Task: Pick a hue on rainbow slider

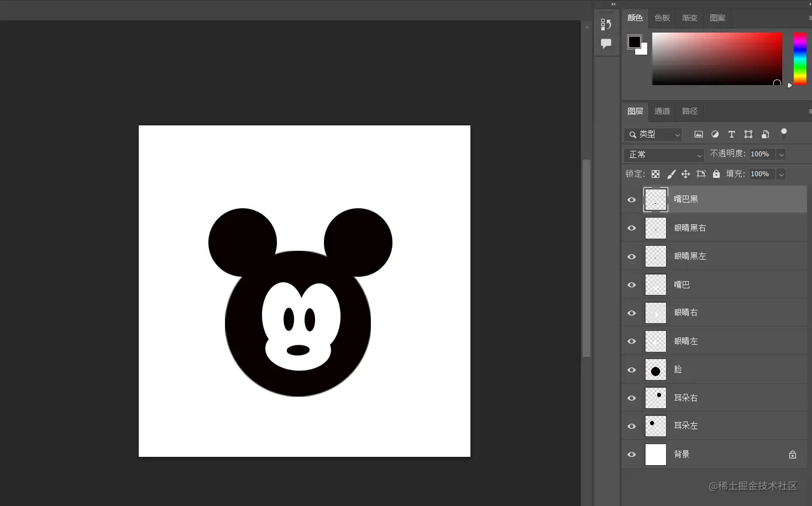Action: coord(800,59)
